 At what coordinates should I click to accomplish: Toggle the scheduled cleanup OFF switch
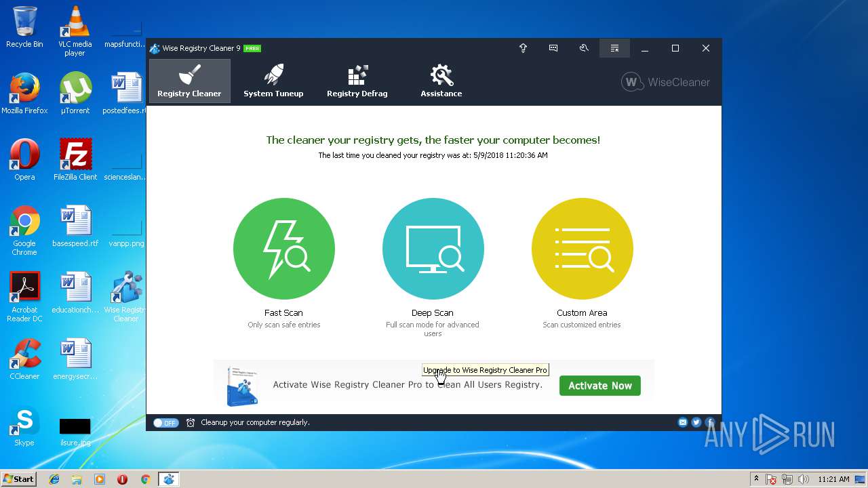tap(165, 422)
